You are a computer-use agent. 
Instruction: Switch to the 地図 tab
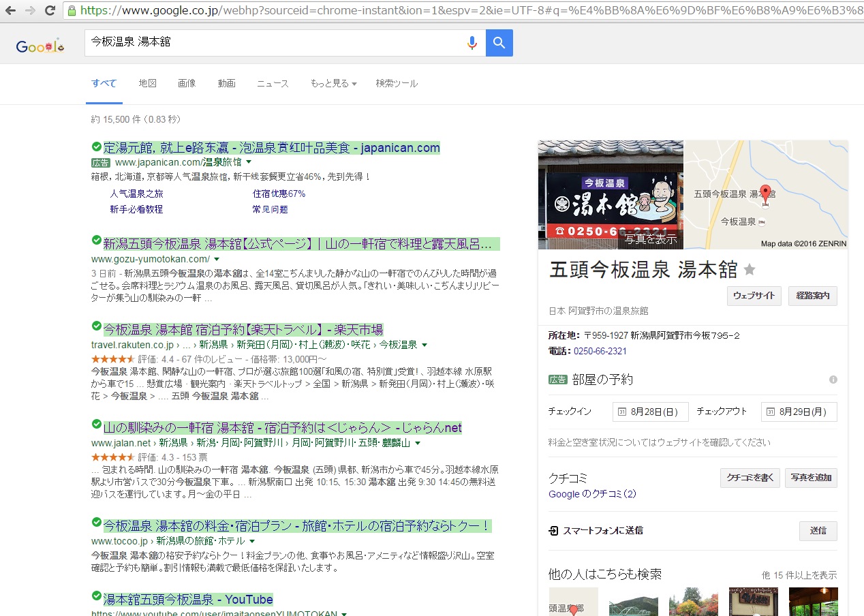tap(148, 83)
